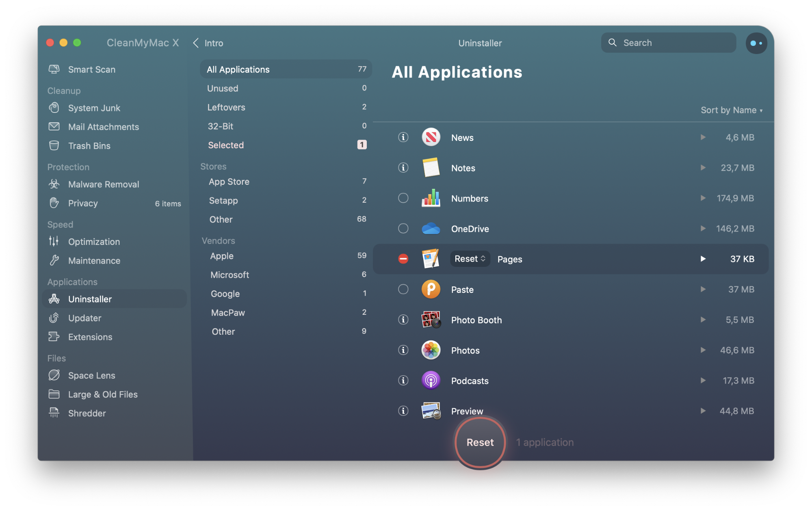Click the Numbers app icon
This screenshot has height=511, width=812.
coord(431,198)
